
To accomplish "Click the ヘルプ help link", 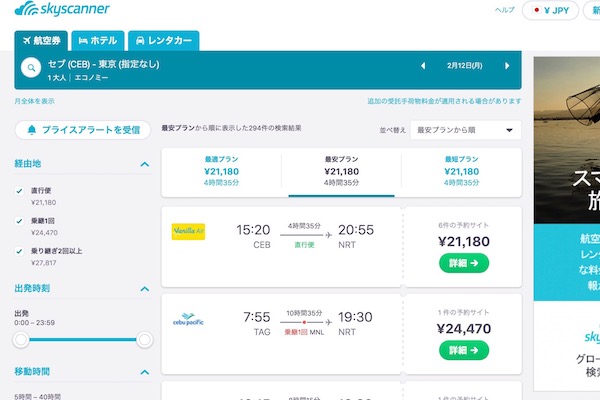I will click(x=504, y=10).
